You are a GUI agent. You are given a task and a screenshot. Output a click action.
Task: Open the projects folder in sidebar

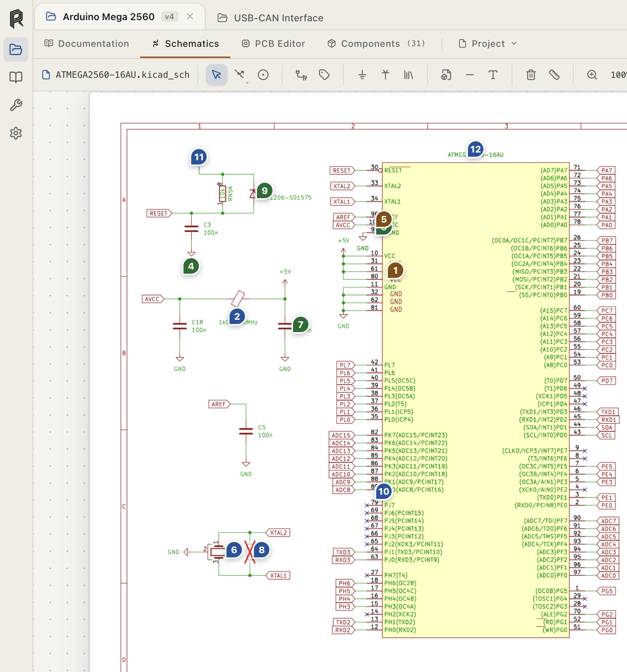coord(16,50)
